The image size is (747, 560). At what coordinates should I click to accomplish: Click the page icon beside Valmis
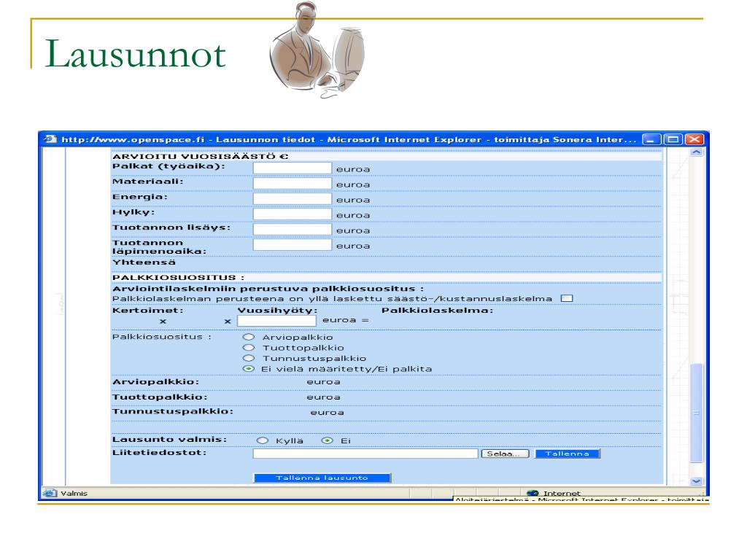click(x=50, y=494)
